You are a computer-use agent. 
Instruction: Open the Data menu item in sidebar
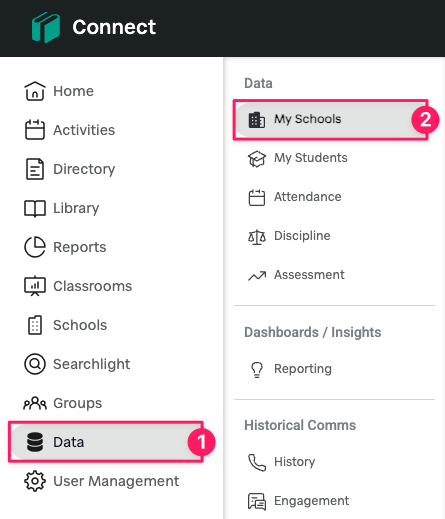pos(106,442)
